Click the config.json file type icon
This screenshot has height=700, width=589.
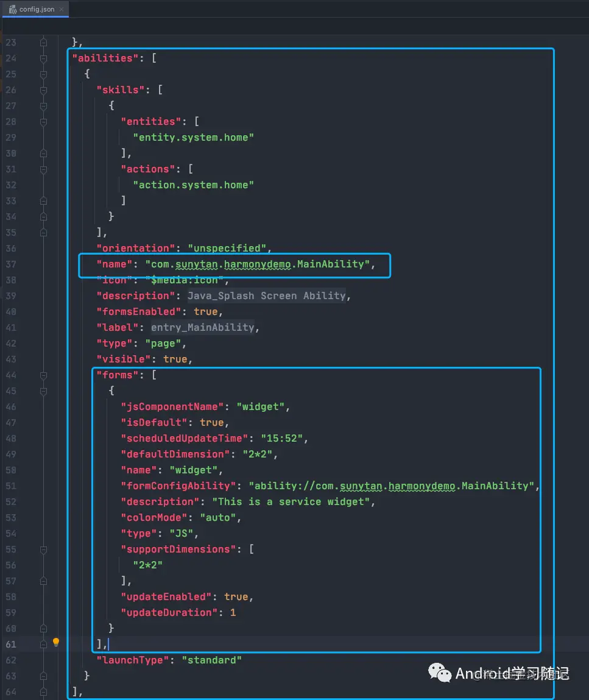13,9
